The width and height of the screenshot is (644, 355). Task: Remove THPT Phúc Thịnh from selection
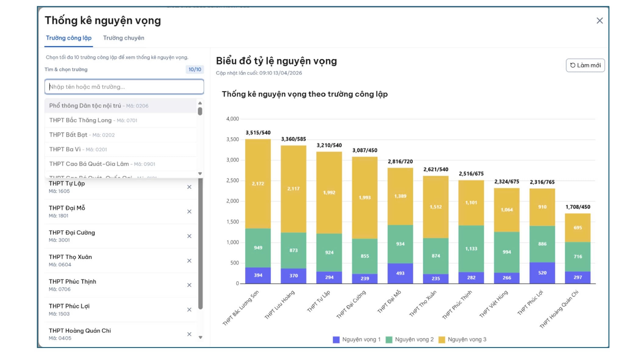click(189, 285)
